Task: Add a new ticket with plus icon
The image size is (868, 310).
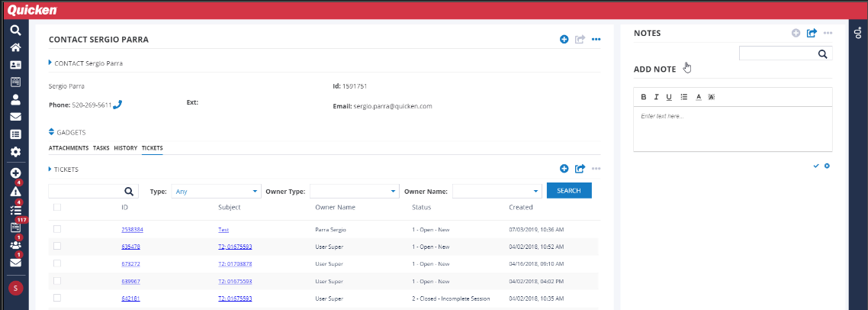Action: point(564,169)
